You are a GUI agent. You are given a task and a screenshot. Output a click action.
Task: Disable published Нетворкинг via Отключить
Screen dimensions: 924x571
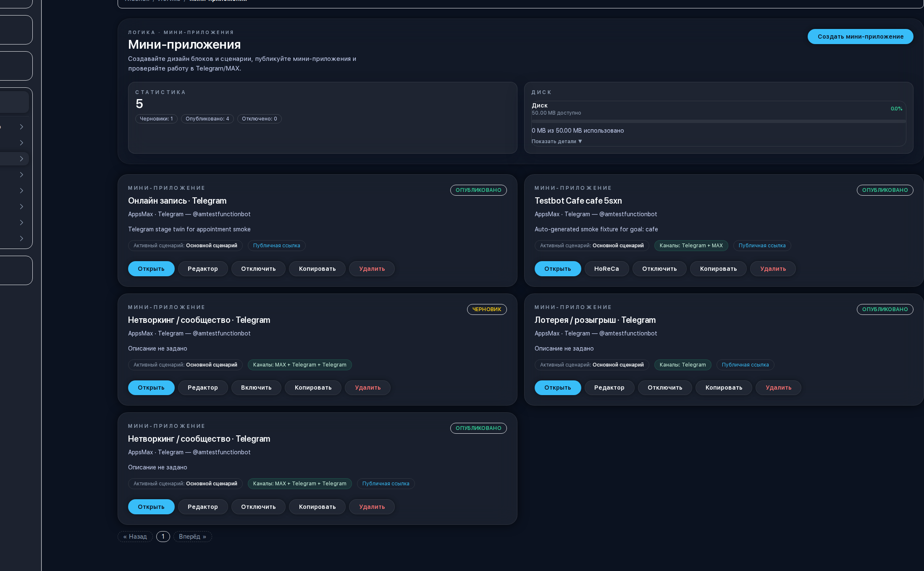coord(258,507)
